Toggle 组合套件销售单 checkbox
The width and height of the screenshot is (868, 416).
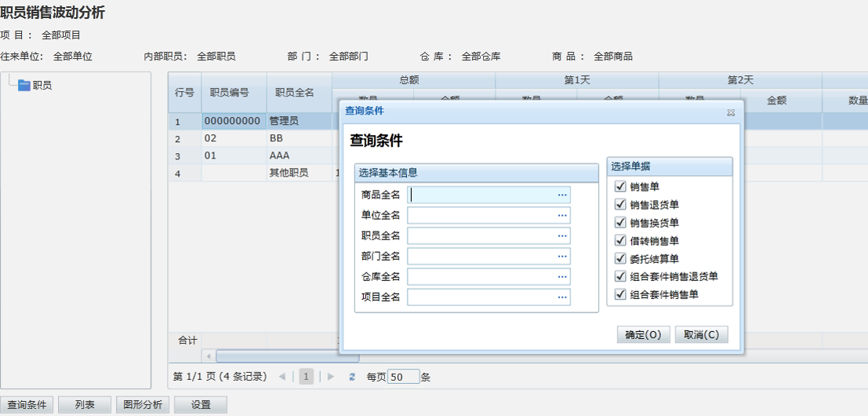coord(621,294)
